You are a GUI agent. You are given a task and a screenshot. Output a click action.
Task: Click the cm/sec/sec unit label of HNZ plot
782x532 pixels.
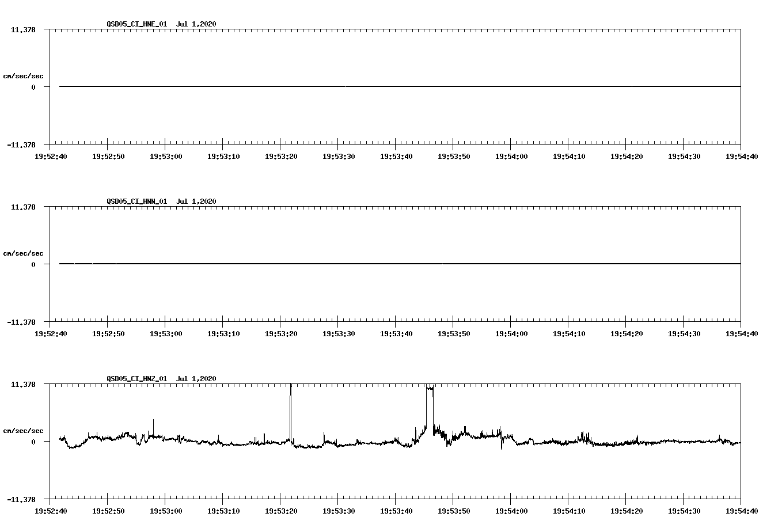tap(23, 431)
